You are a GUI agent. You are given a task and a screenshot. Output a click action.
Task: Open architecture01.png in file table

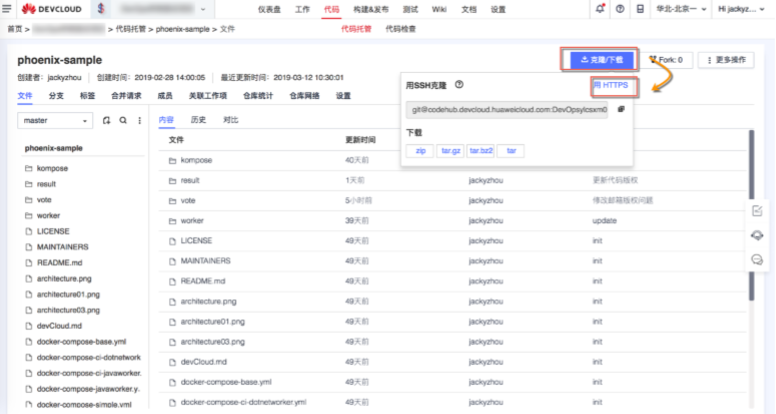[x=213, y=322]
